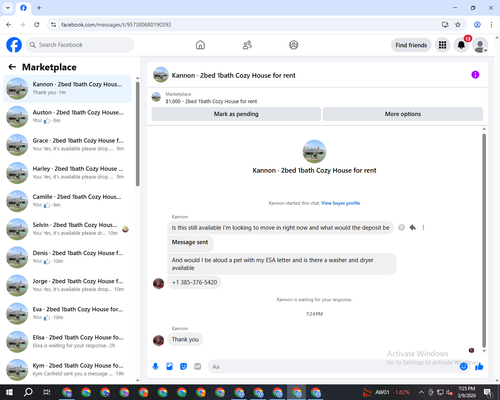Open Windows notification center
The width and height of the screenshot is (500, 400).
tap(488, 392)
